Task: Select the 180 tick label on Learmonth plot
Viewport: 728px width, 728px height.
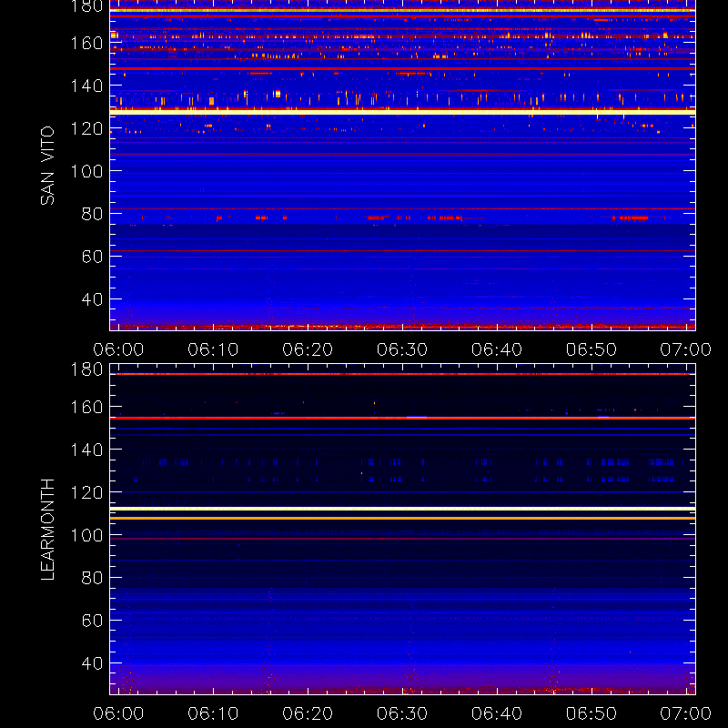Action: [x=86, y=369]
